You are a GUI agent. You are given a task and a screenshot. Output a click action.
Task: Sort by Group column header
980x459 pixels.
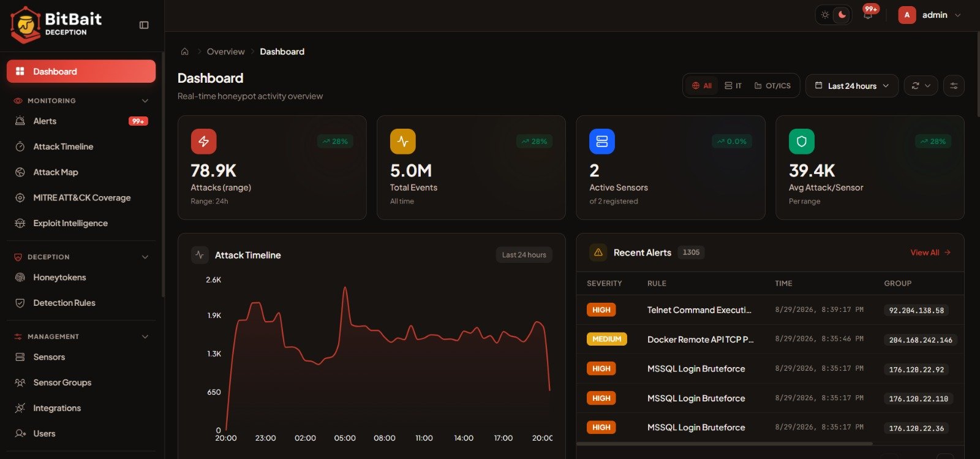tap(897, 283)
